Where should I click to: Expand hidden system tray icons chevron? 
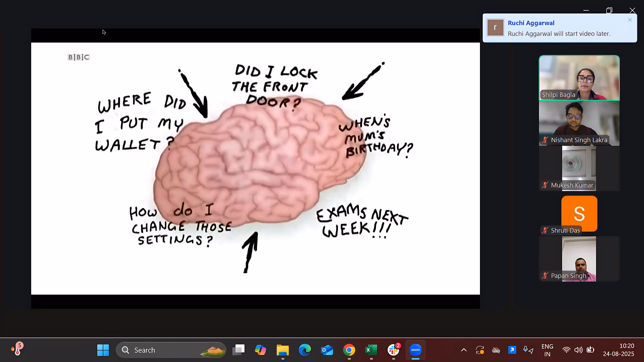click(464, 350)
